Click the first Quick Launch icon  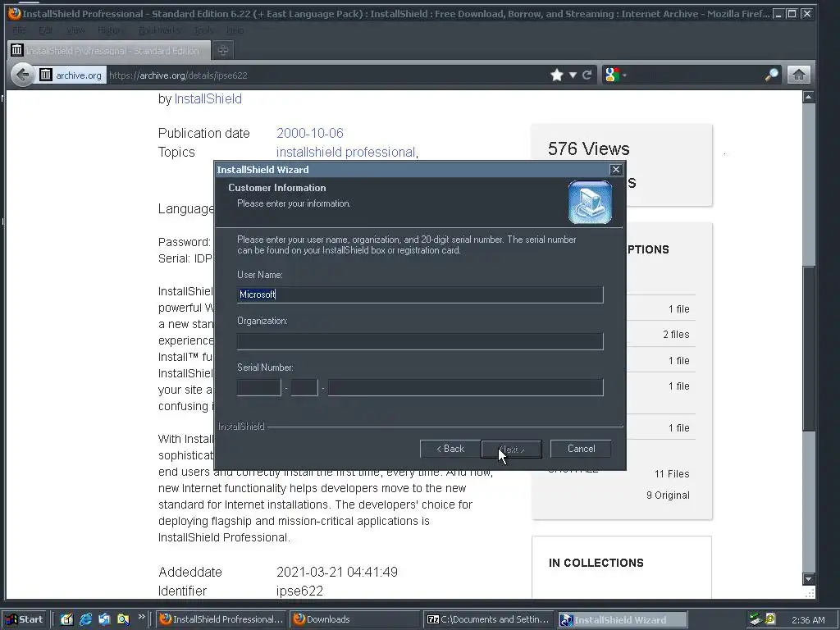(x=66, y=619)
